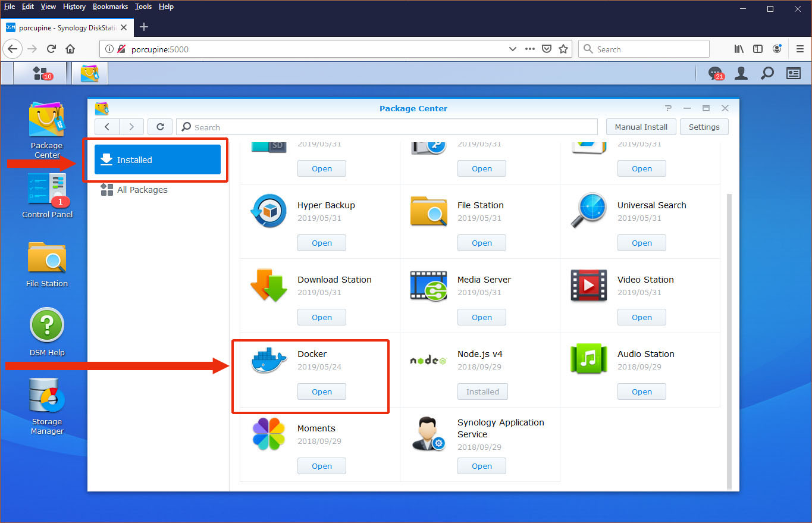Viewport: 812px width, 523px height.
Task: Click the Firefox search box
Action: click(644, 49)
